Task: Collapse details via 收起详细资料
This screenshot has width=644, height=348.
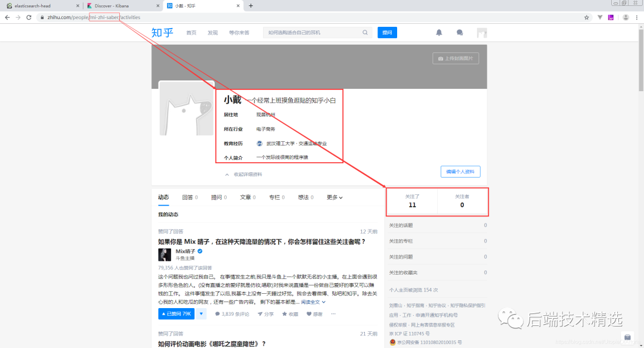Action: 243,175
